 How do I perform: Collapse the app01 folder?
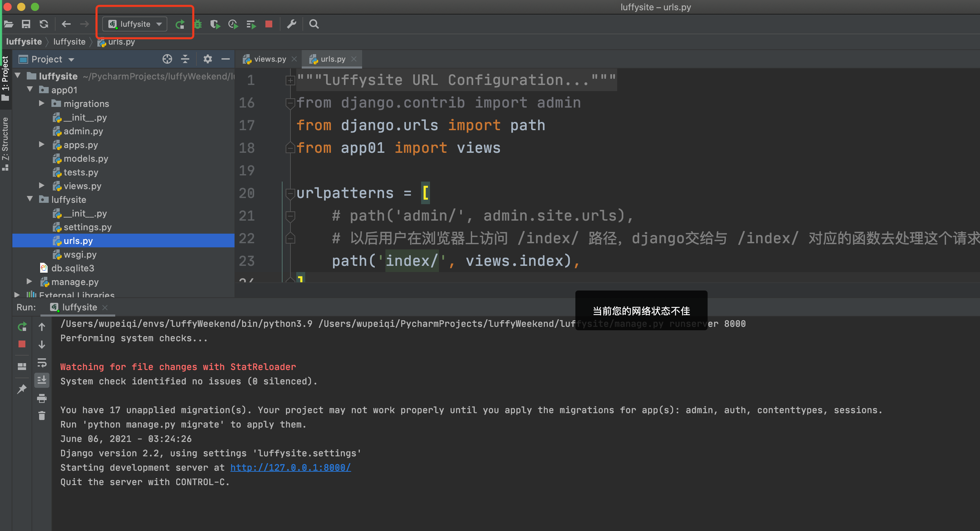(30, 89)
